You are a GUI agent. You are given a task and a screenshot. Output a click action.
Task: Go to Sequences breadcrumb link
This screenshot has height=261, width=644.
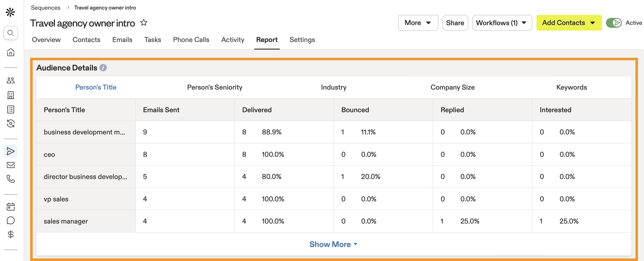[46, 8]
